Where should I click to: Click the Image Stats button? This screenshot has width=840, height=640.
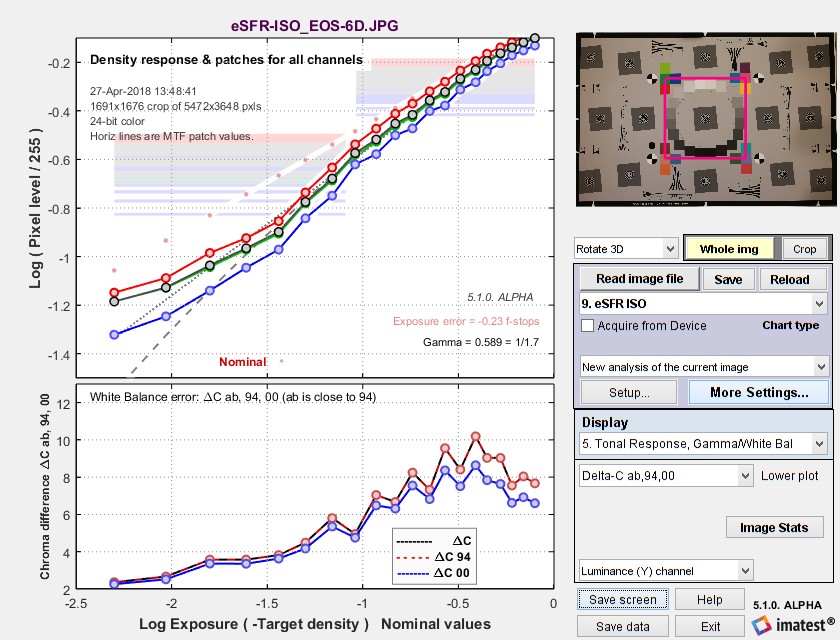point(774,528)
